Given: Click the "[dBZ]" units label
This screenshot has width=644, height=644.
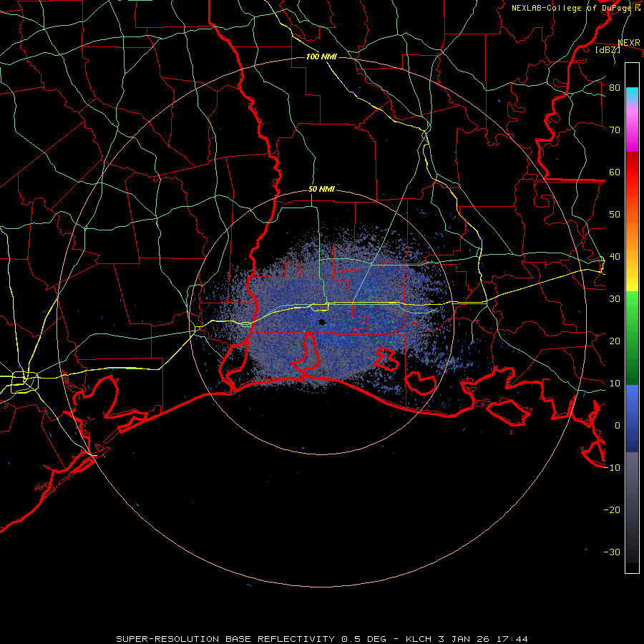Looking at the screenshot, I should coord(608,49).
